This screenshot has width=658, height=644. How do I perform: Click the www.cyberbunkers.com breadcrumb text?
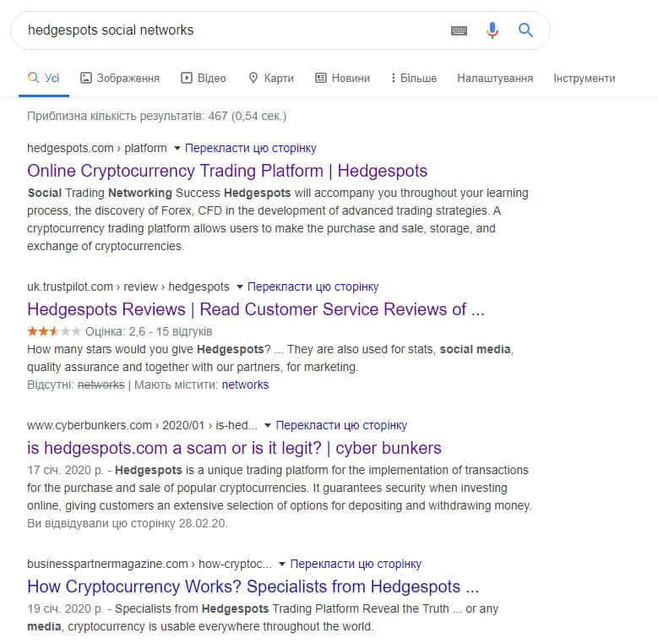pyautogui.click(x=142, y=425)
